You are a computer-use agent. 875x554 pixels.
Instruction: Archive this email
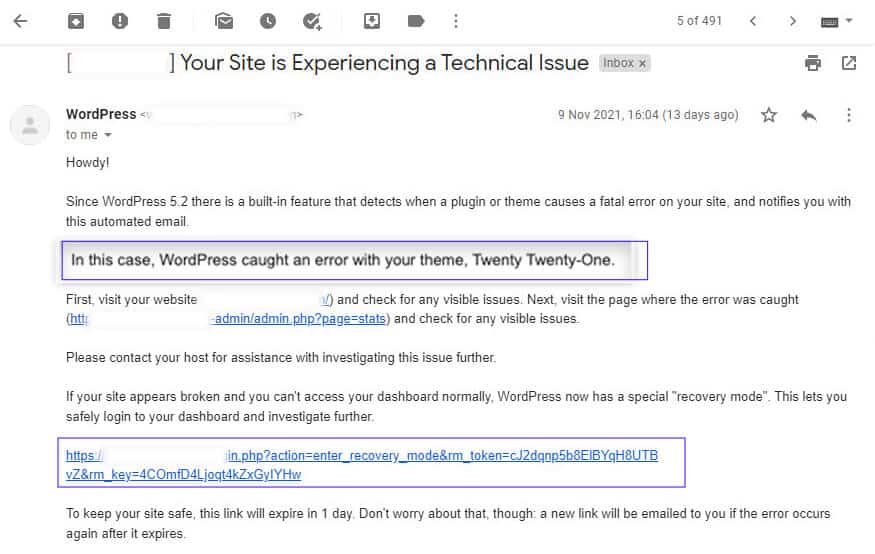pyautogui.click(x=76, y=21)
